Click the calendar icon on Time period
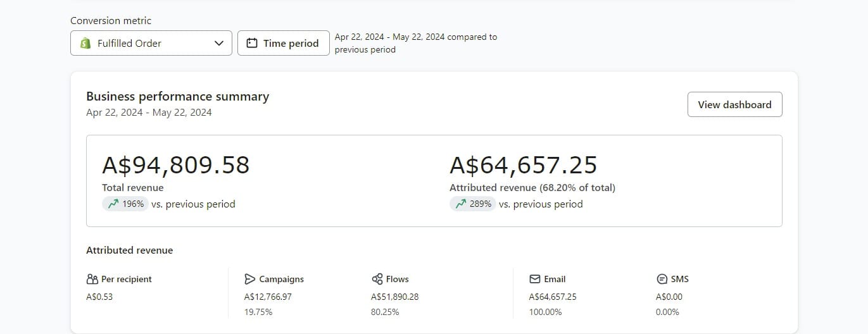Screen dimensions: 868x334 coord(252,43)
